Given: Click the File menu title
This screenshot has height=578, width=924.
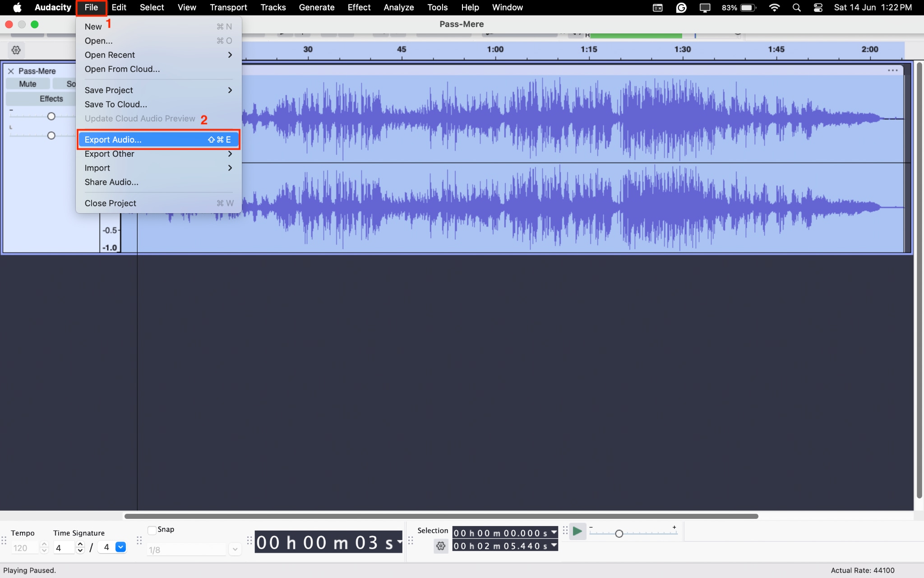Looking at the screenshot, I should 91,7.
